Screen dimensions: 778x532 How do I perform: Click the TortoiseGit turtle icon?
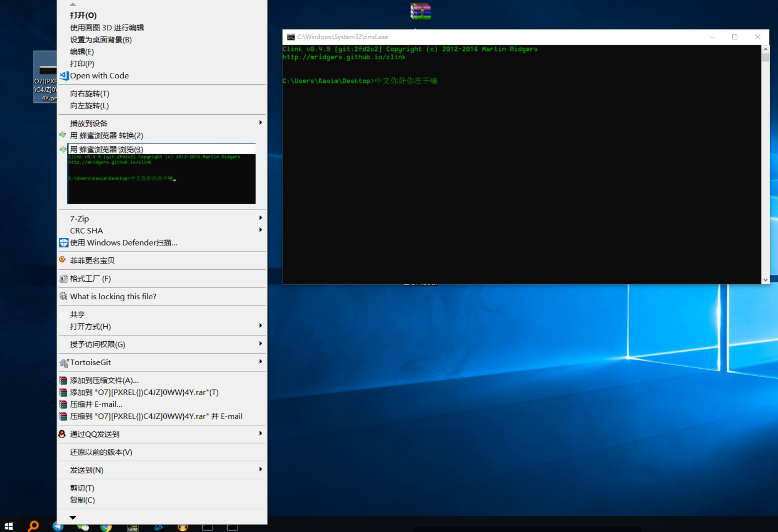click(x=64, y=363)
